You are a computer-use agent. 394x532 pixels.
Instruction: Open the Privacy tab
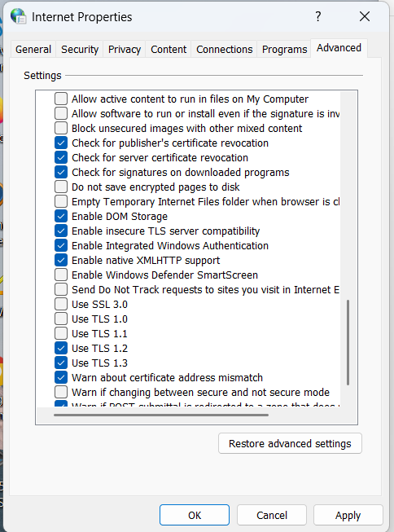point(125,50)
